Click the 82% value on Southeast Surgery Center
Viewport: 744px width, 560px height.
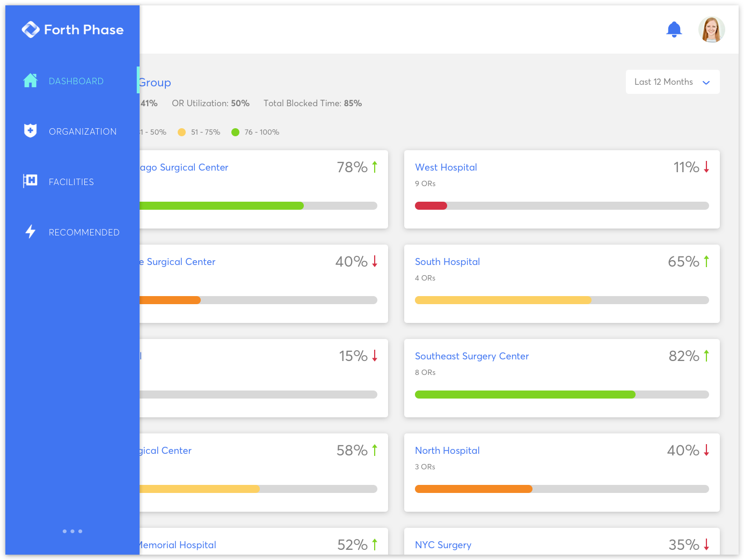point(684,356)
